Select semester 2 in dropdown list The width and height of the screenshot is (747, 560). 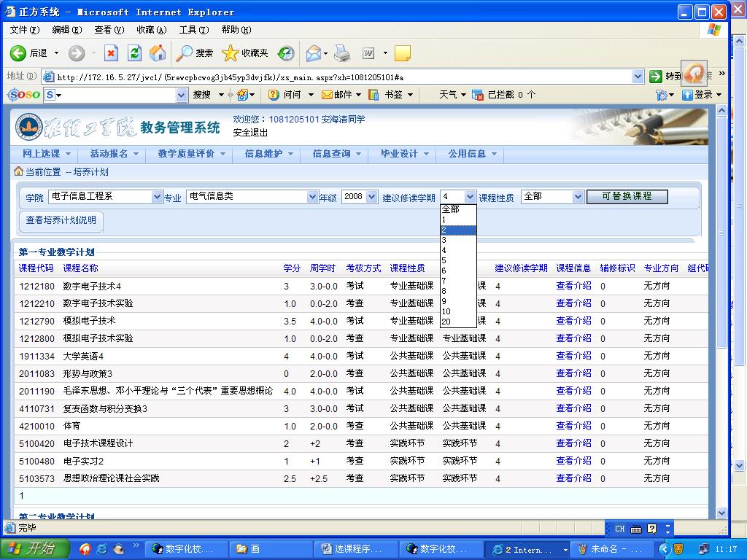point(457,230)
